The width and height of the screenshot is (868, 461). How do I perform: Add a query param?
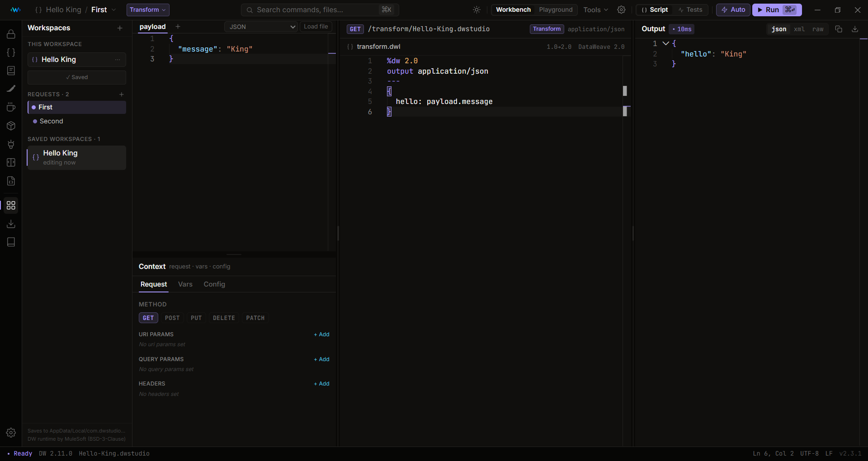point(322,359)
